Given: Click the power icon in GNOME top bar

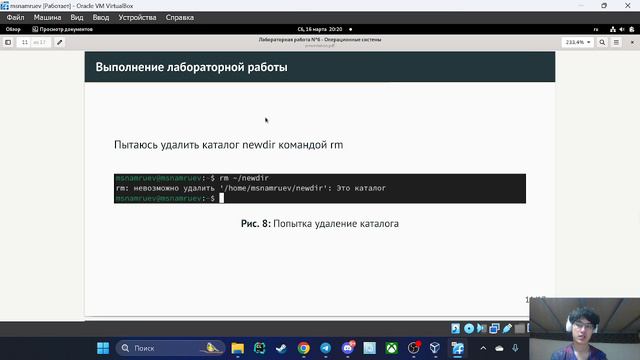Looking at the screenshot, I should tap(631, 29).
